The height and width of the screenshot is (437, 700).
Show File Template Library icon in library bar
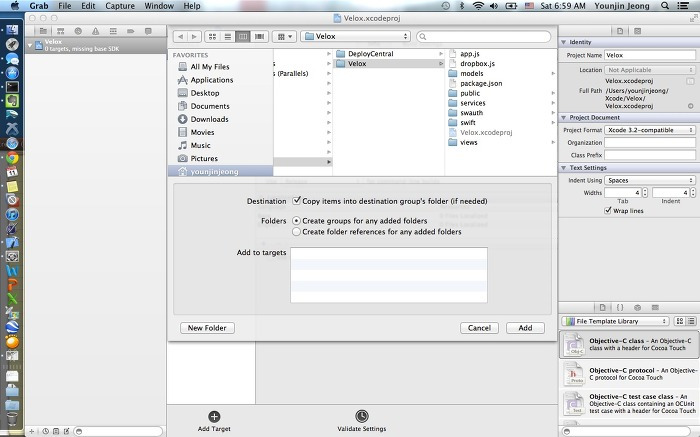602,308
